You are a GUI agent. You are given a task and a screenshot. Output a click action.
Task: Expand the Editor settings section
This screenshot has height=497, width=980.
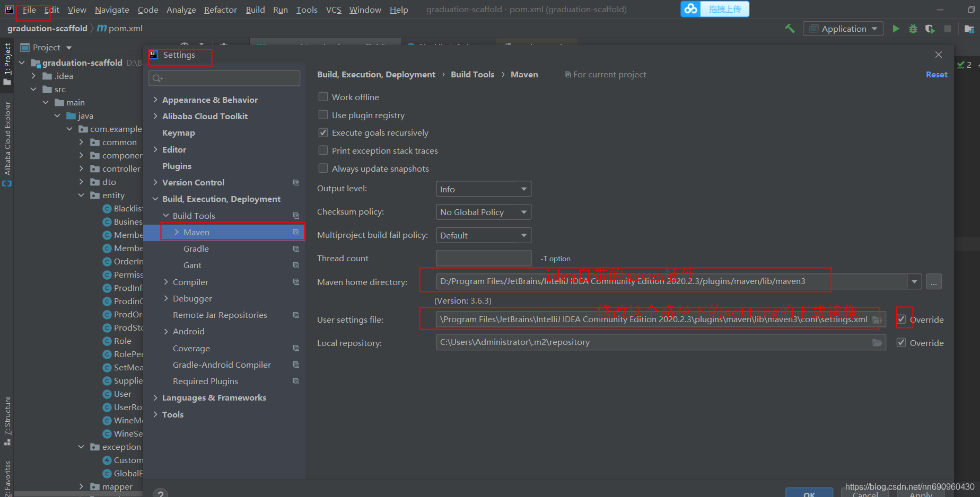[155, 149]
